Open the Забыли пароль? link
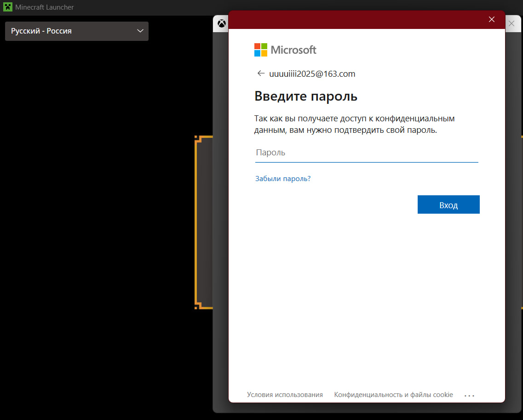The height and width of the screenshot is (420, 523). coord(283,179)
